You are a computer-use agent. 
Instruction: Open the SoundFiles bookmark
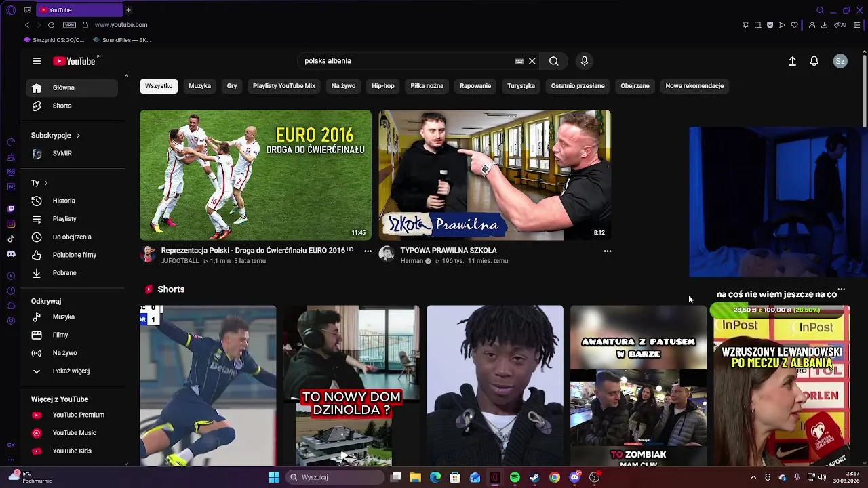(x=121, y=40)
